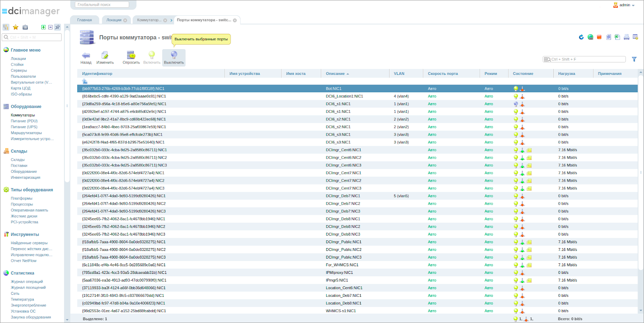Collapse the Статистика section

pos(23,273)
